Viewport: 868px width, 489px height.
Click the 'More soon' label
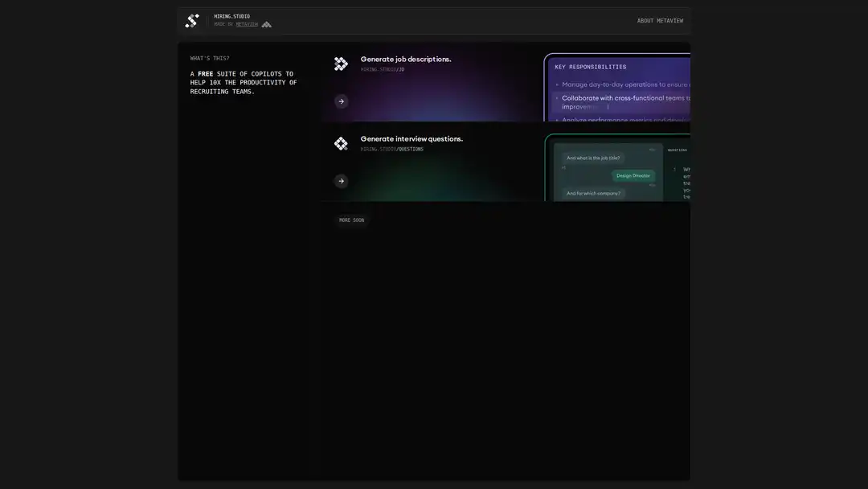pyautogui.click(x=351, y=220)
